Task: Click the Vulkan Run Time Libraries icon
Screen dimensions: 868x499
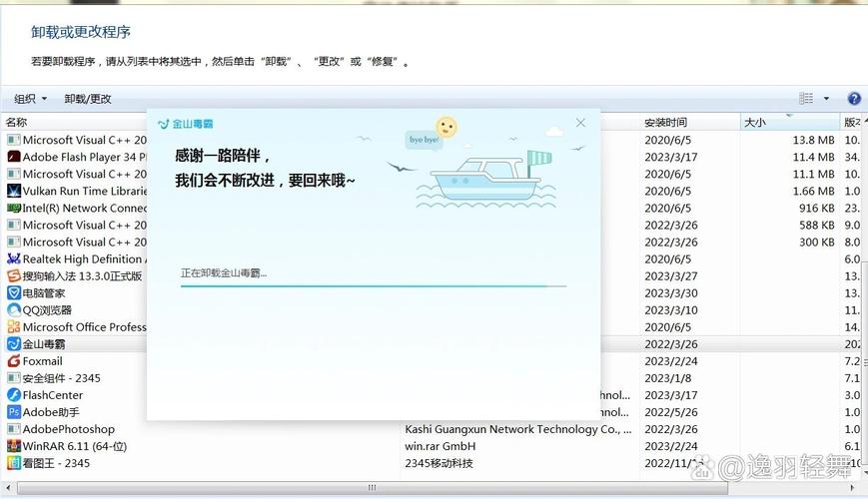Action: tap(14, 191)
